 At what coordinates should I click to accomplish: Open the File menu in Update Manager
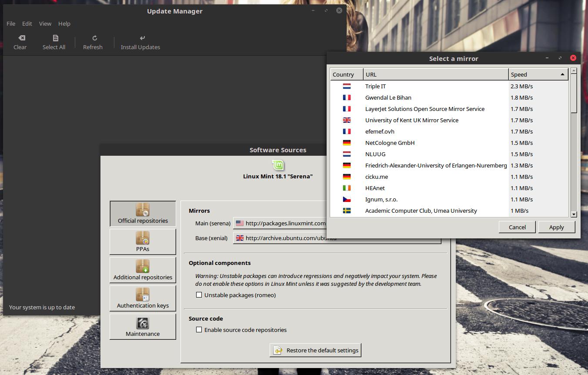(11, 23)
